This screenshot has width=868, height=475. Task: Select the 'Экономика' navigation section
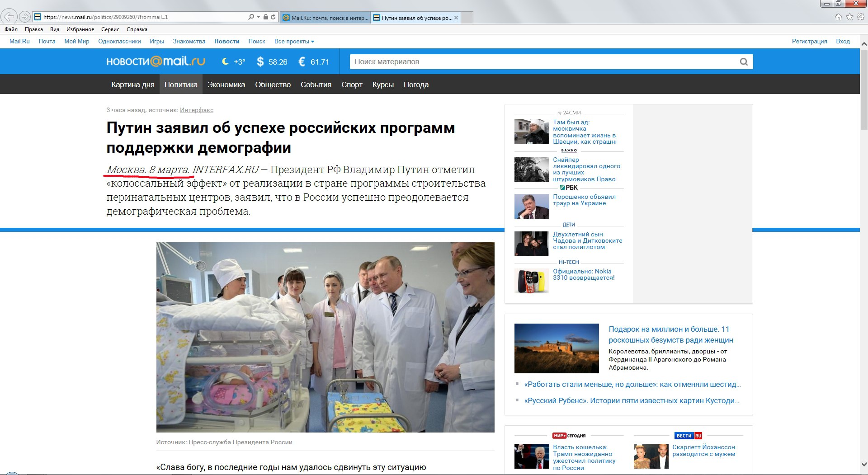(226, 85)
